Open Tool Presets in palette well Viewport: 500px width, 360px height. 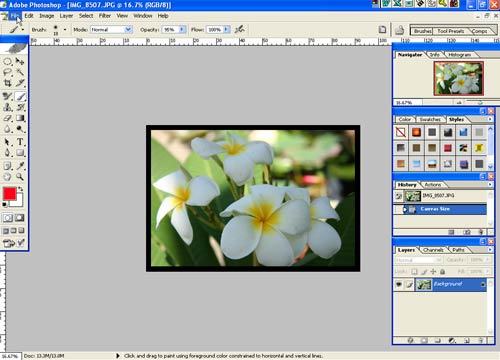point(450,31)
